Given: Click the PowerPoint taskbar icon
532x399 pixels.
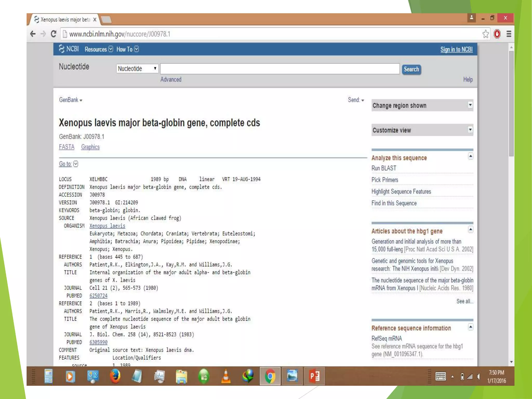Looking at the screenshot, I should click(x=314, y=376).
